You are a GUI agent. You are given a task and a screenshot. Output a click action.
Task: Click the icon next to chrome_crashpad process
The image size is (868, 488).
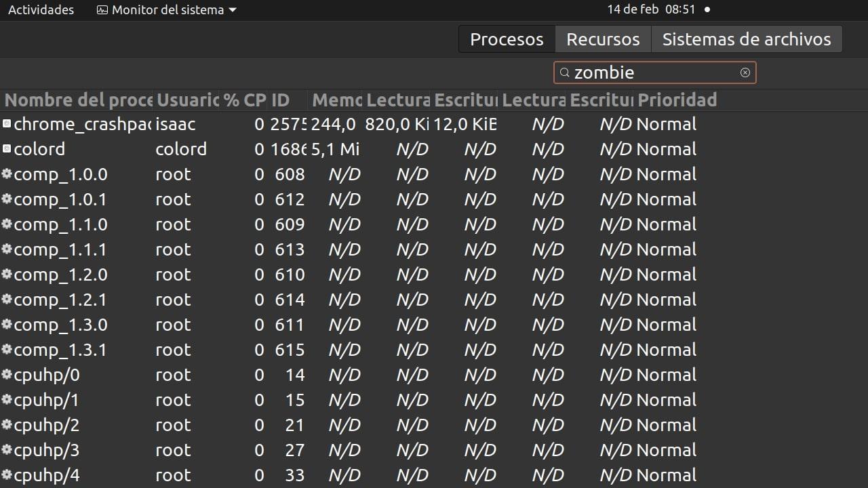[x=7, y=124]
